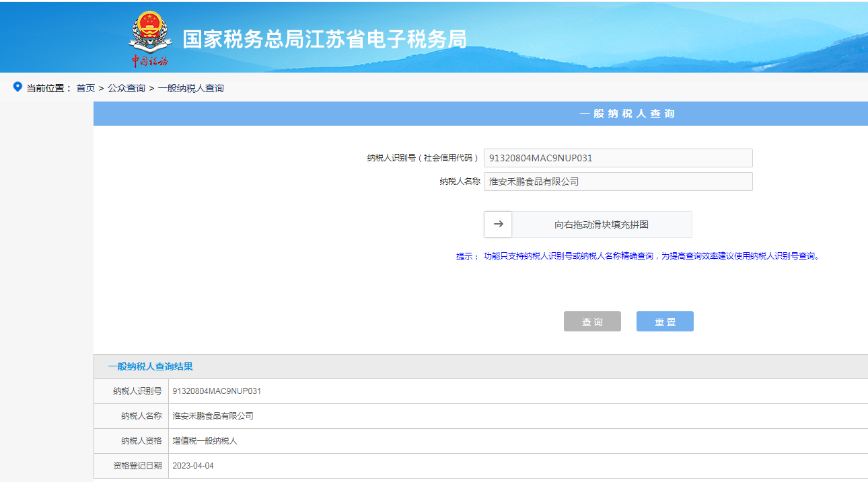This screenshot has height=482, width=868.
Task: Focus the 纳税人识别号 input field
Action: tap(617, 158)
